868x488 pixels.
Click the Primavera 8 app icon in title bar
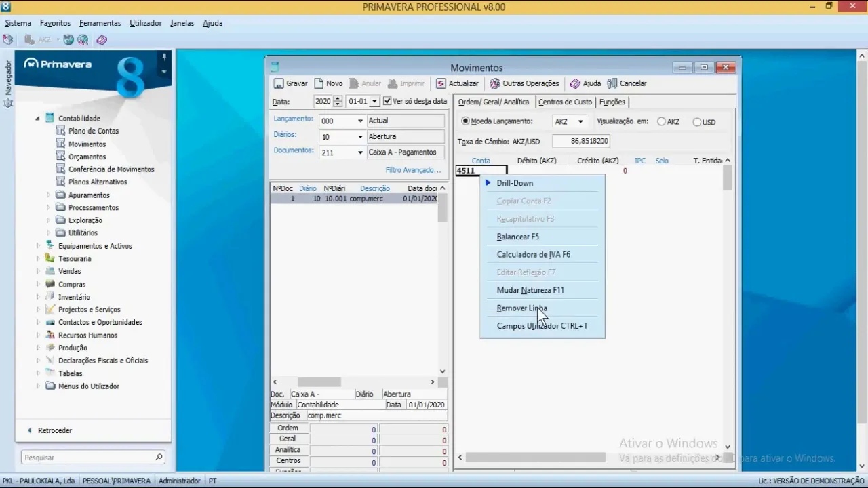(x=6, y=7)
